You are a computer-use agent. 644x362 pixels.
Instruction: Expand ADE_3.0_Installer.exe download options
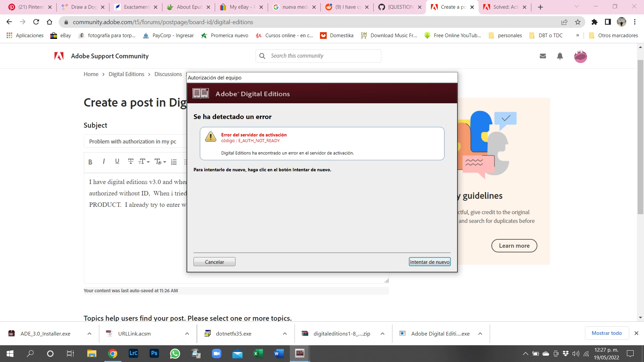coord(89,334)
